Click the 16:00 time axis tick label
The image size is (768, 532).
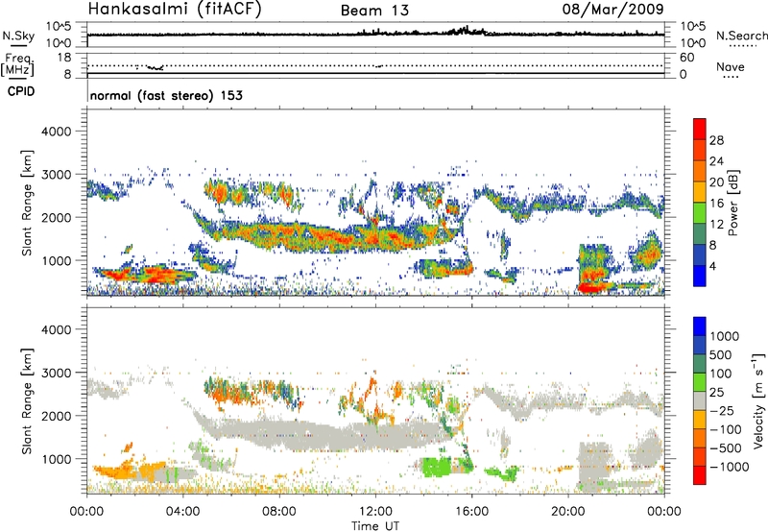(471, 512)
